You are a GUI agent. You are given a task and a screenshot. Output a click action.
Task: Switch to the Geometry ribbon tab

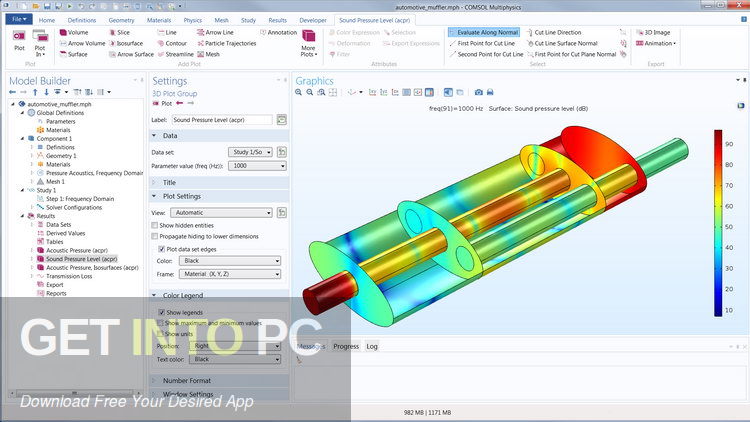coord(121,20)
